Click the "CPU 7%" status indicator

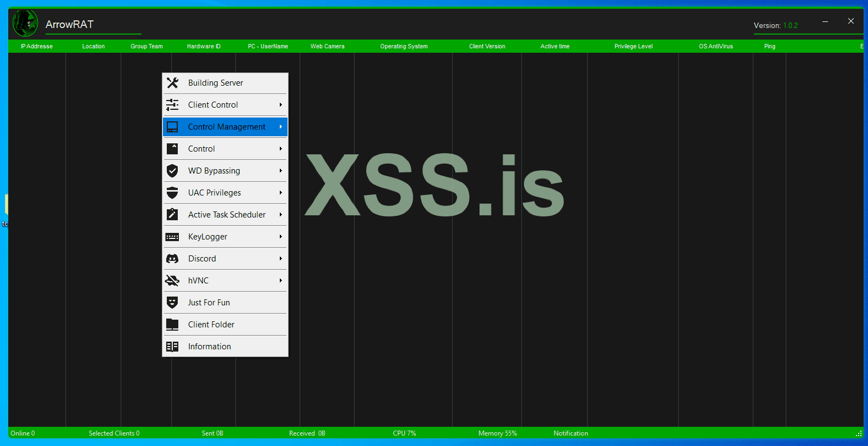(404, 433)
